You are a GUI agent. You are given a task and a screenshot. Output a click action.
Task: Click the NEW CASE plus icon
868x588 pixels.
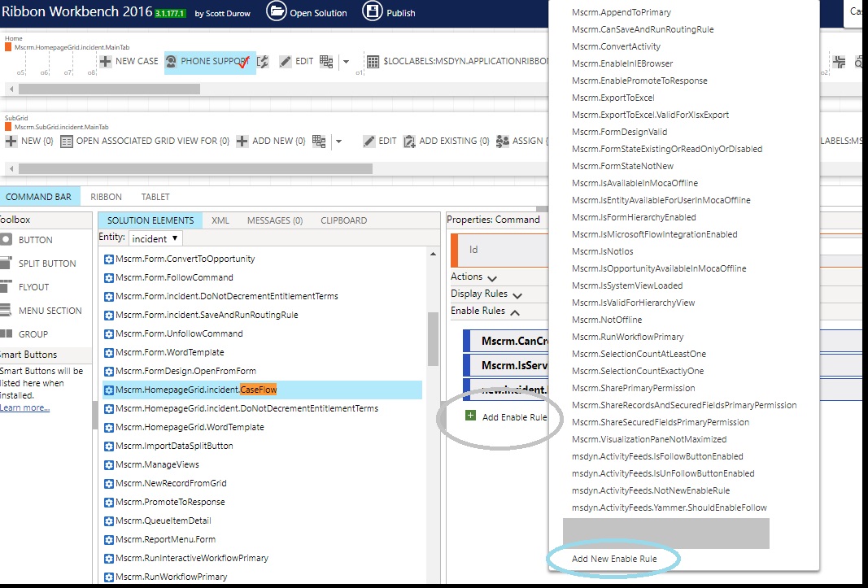click(x=106, y=61)
